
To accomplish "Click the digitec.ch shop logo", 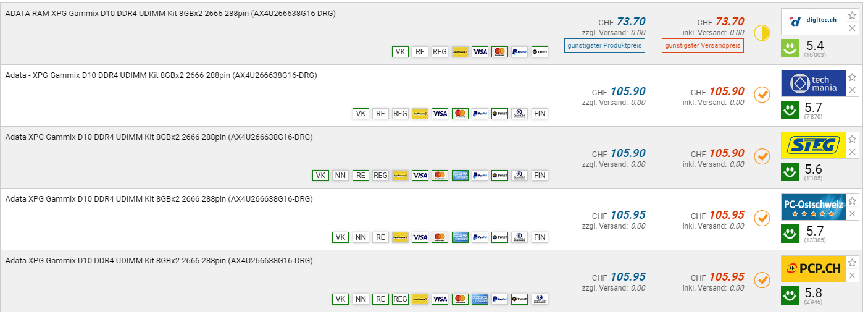I will coord(812,22).
